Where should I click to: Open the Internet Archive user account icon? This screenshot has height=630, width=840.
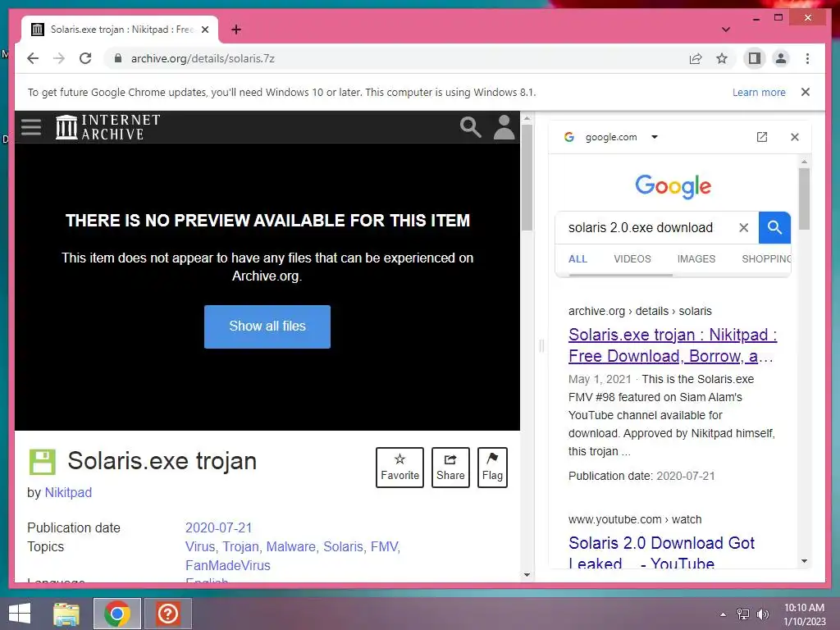tap(504, 127)
